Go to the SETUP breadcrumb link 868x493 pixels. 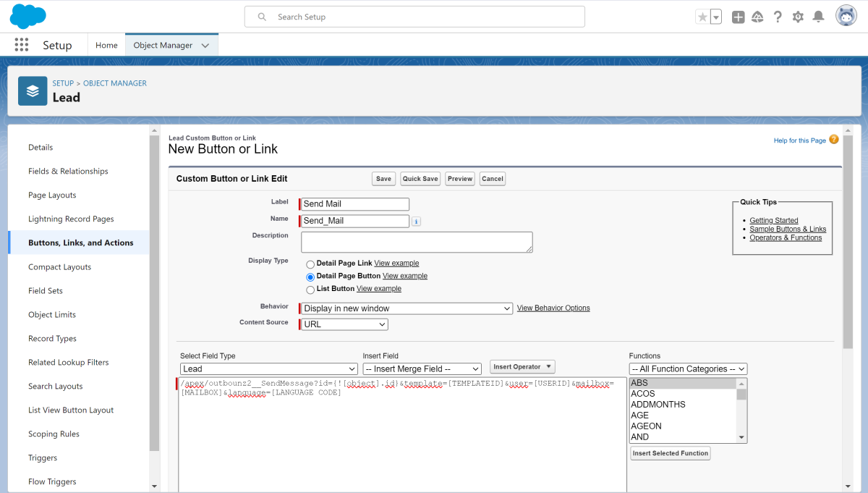(63, 83)
